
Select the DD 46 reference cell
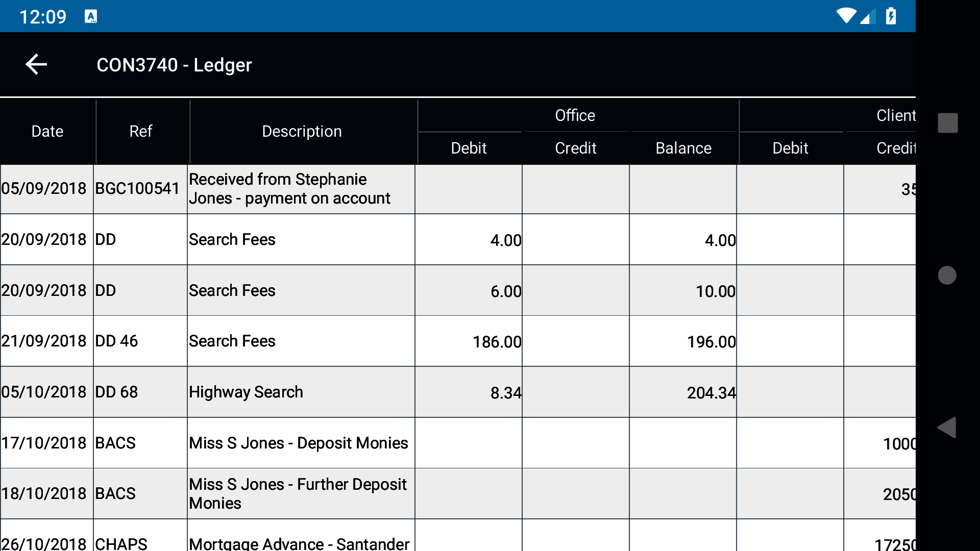coord(117,341)
